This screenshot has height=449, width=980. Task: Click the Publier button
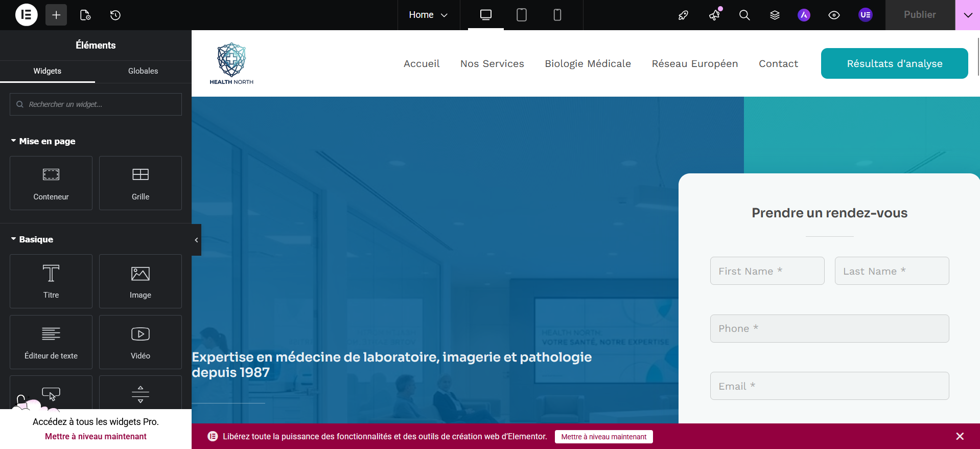tap(920, 15)
